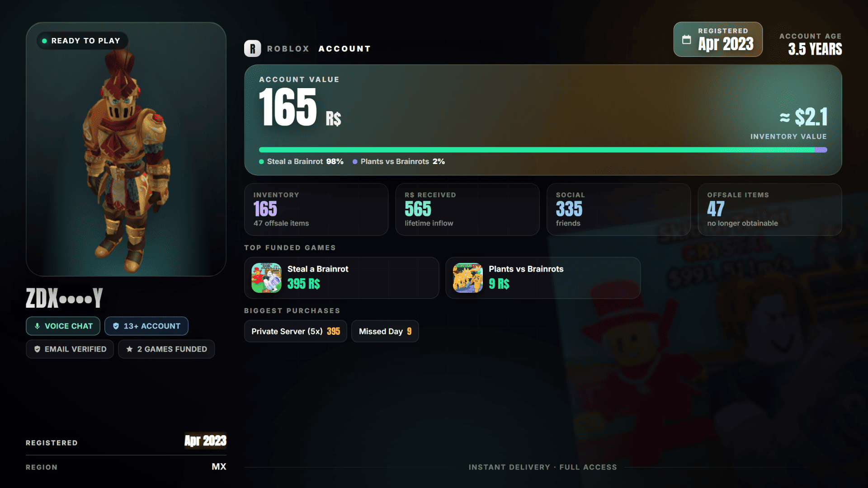868x488 pixels.
Task: Click the INSTANT DELIVERY · FULL ACCESS footer text
Action: tap(542, 467)
